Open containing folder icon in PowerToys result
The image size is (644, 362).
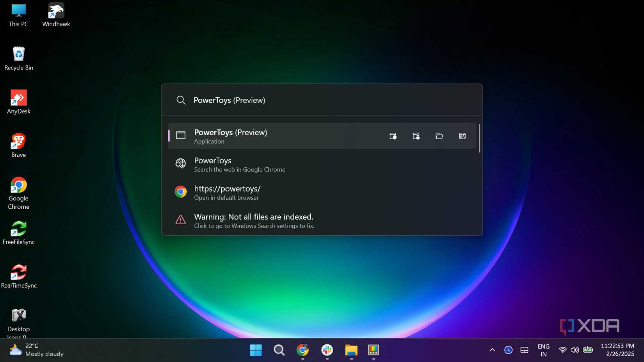pos(439,136)
